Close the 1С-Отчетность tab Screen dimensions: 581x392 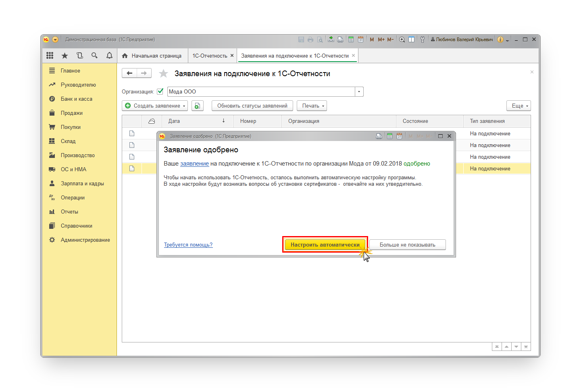click(232, 55)
